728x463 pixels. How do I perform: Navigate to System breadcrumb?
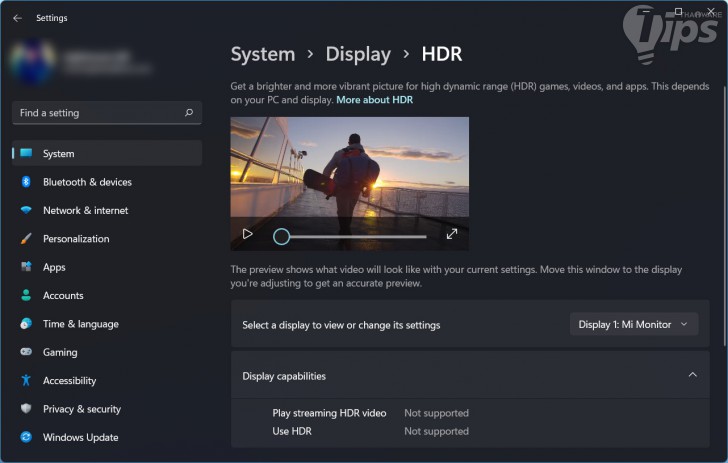pyautogui.click(x=263, y=54)
